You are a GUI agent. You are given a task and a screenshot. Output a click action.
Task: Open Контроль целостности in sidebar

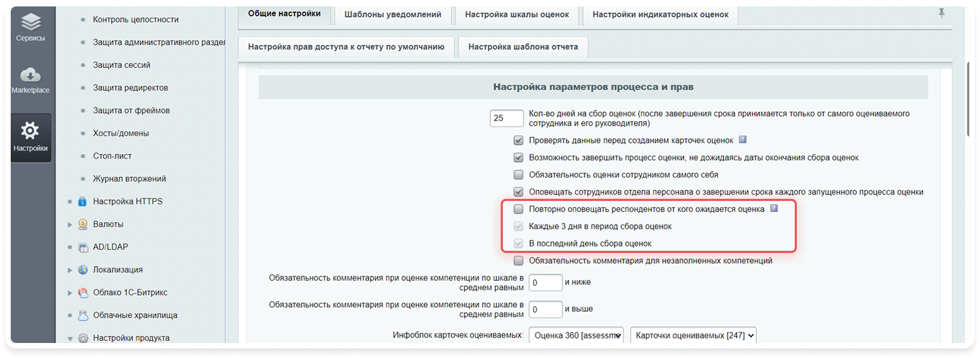[x=136, y=19]
